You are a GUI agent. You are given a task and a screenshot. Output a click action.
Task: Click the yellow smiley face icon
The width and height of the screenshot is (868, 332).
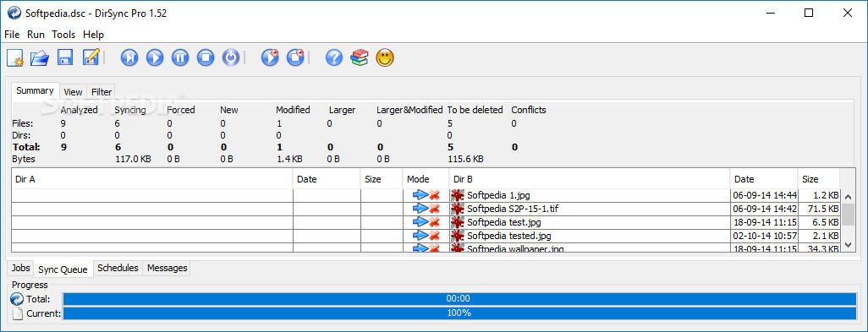click(385, 57)
